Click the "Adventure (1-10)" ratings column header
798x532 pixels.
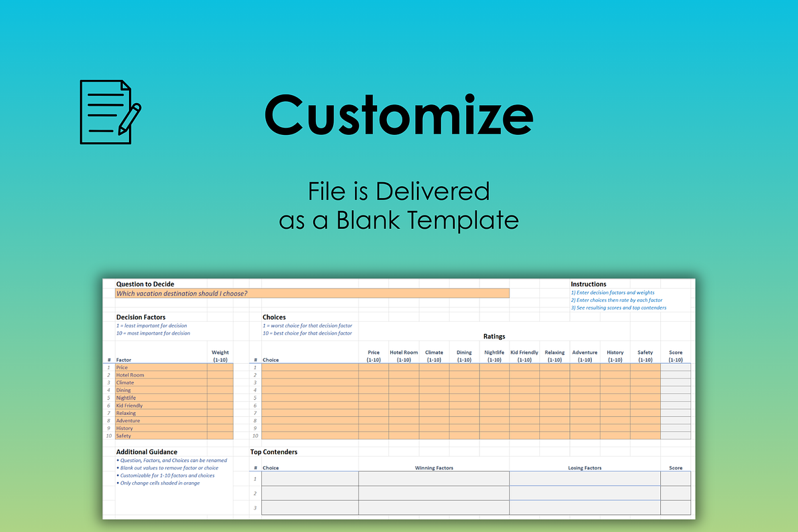[585, 356]
